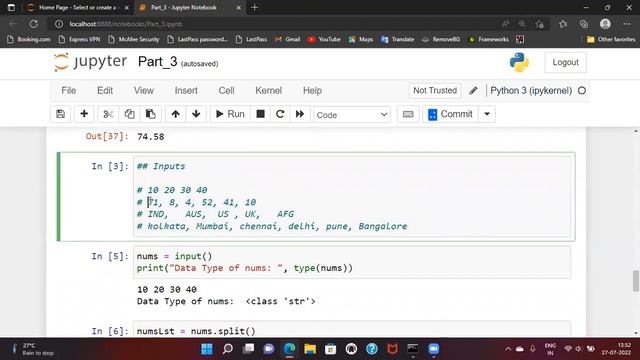Open the Edit menu
The image size is (640, 360).
pos(105,91)
